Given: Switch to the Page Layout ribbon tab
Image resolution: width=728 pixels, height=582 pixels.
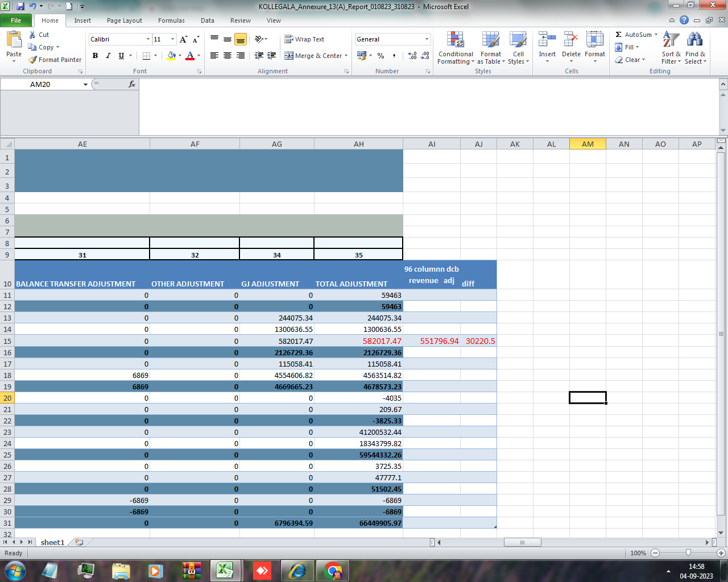Looking at the screenshot, I should (x=124, y=20).
